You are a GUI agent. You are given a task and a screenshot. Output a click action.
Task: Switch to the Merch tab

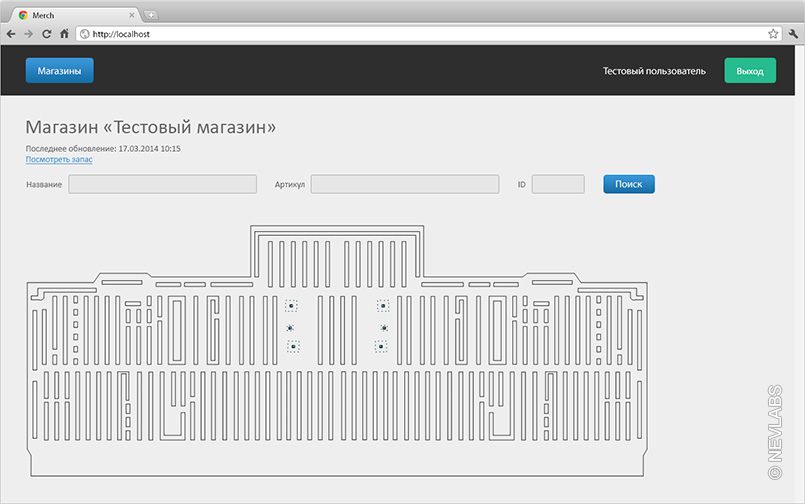[x=70, y=14]
